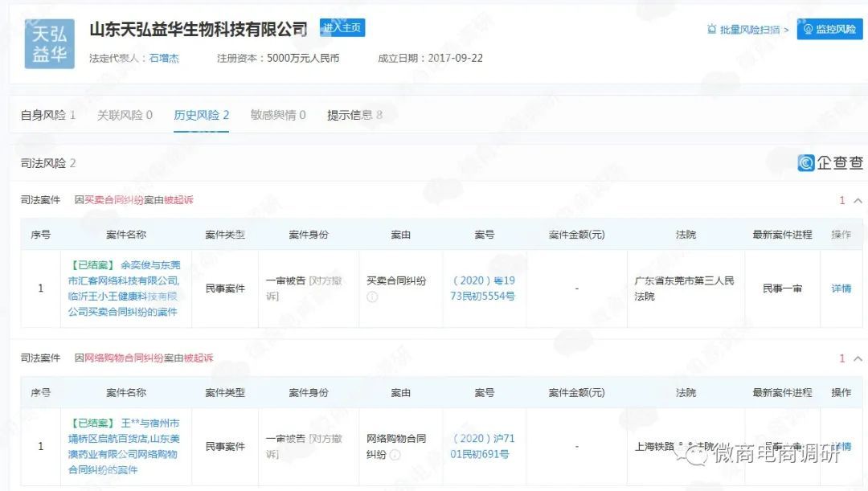
Task: Click the 进入主页 button
Action: (342, 27)
